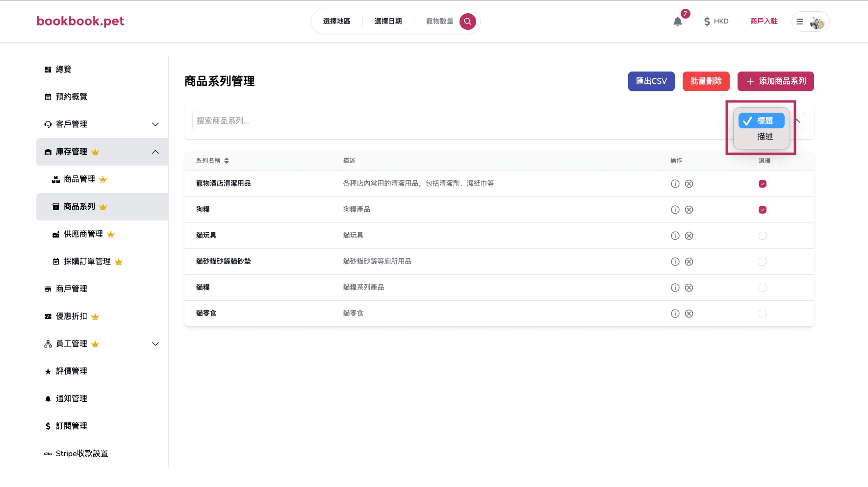Click the HKD currency selector
Viewport: 868px width, 487px height.
pos(716,21)
